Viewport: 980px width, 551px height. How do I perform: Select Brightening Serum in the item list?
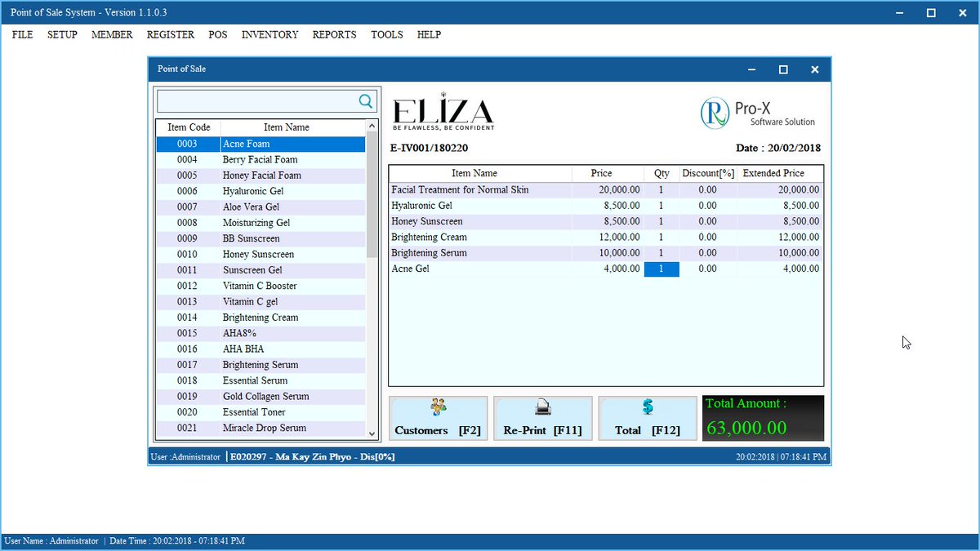[261, 365]
